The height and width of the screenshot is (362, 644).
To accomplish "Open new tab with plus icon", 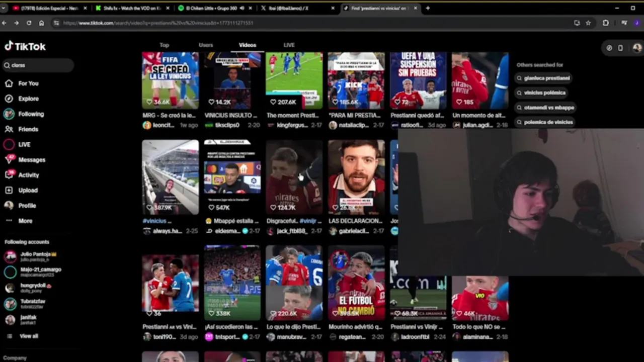I will coord(428,8).
